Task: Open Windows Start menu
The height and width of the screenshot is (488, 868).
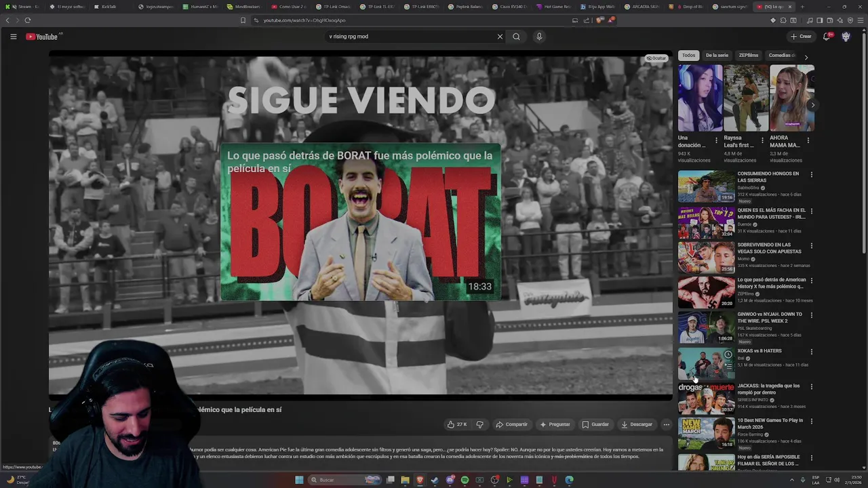Action: coord(299,480)
